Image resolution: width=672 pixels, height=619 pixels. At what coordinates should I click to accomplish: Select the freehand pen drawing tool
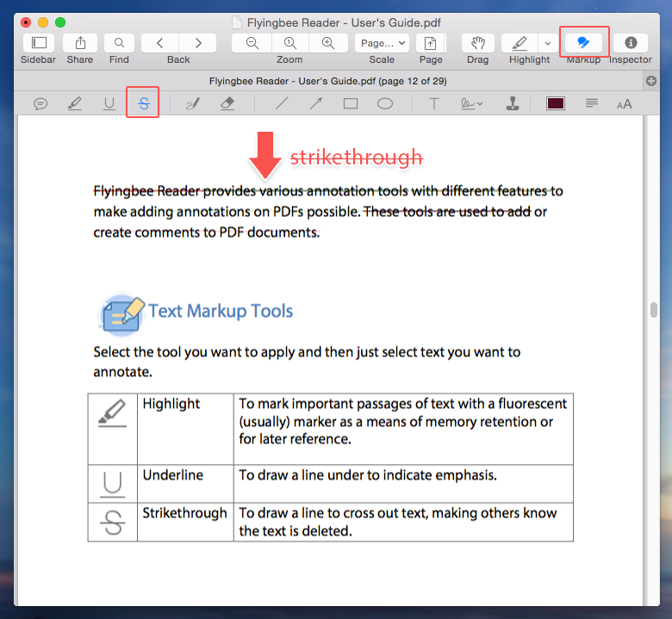point(193,103)
